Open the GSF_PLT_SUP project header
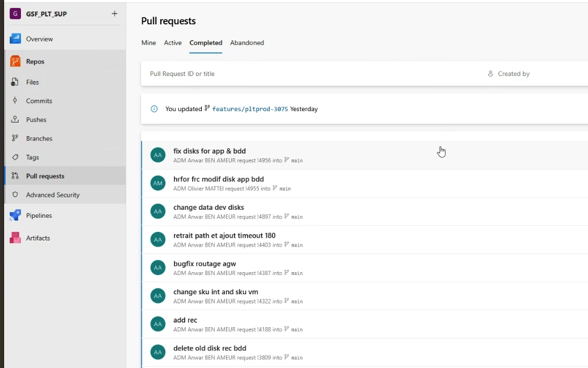This screenshot has width=588, height=368. [x=46, y=14]
